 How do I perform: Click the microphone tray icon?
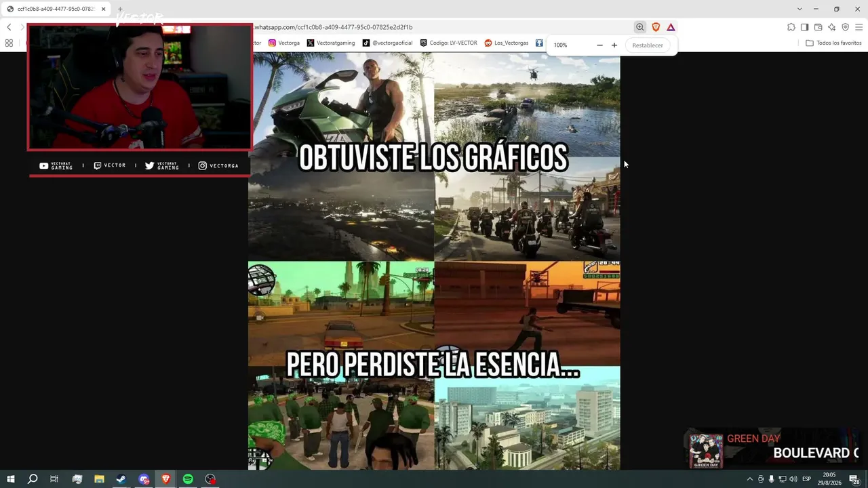771,479
